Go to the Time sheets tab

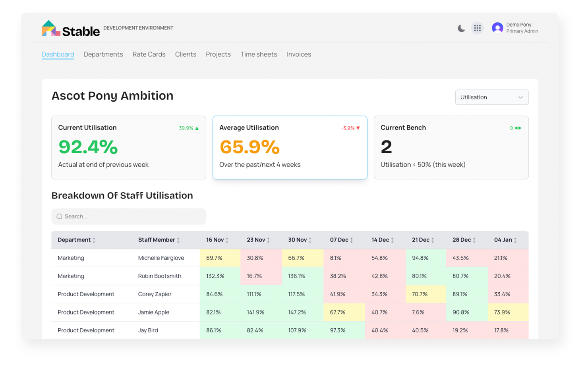point(259,54)
